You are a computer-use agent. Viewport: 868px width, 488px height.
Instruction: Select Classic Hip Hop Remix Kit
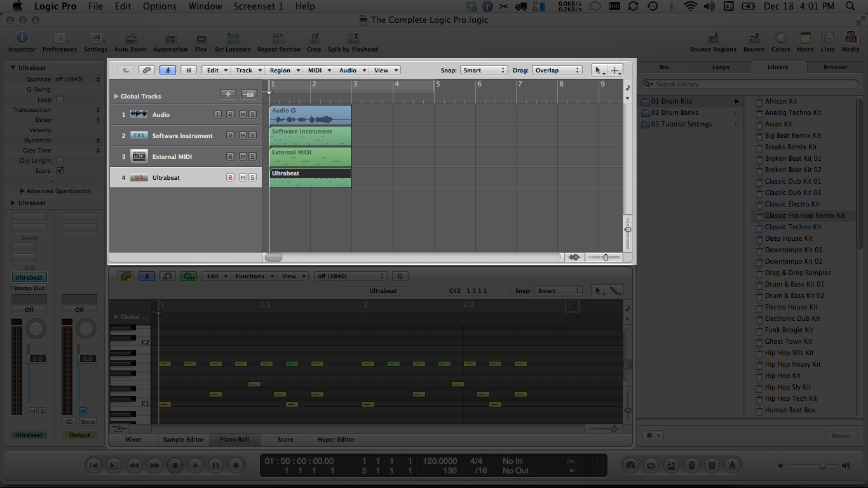click(x=804, y=216)
